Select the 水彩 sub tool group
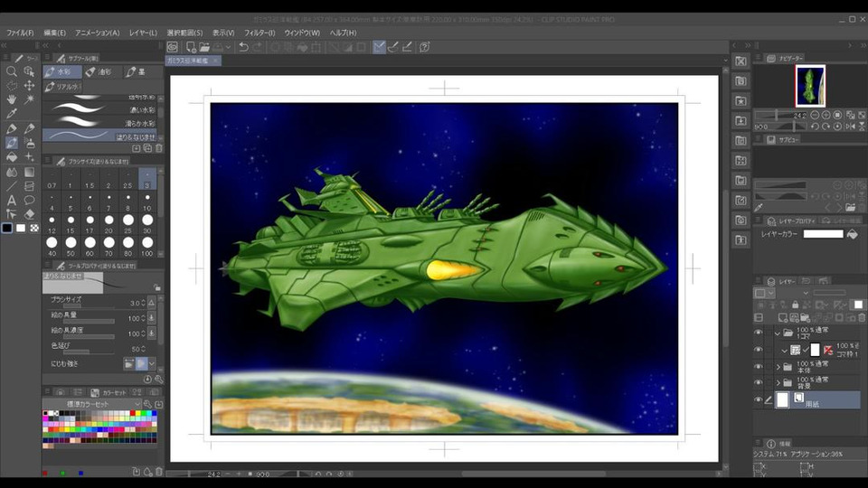868x488 pixels. (x=62, y=72)
